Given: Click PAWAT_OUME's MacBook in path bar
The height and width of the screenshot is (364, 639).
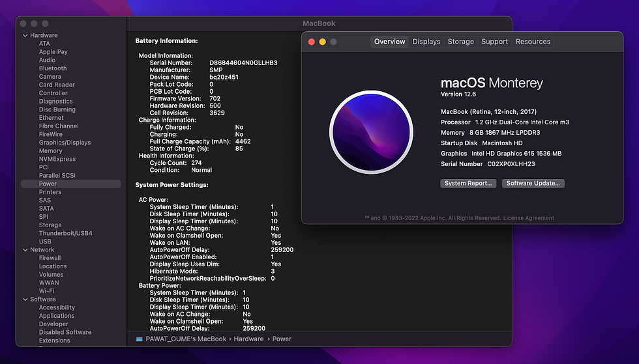Looking at the screenshot, I should tap(186, 339).
